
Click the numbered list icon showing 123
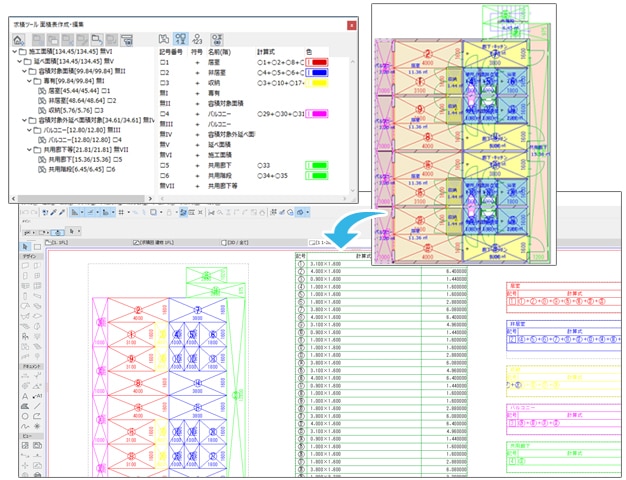pos(198,38)
